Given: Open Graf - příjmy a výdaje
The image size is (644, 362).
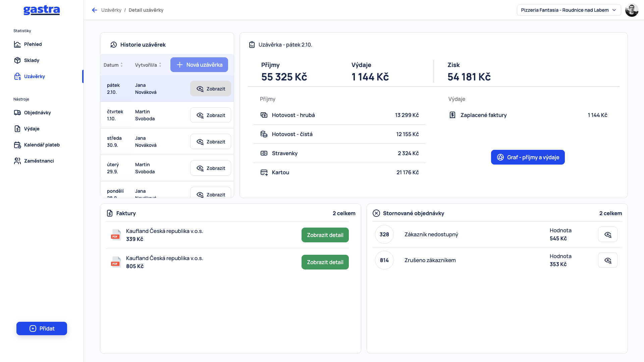Looking at the screenshot, I should tap(528, 157).
